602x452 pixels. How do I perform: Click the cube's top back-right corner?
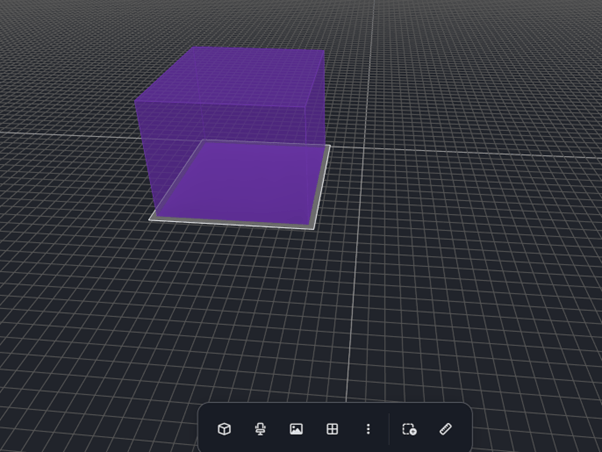coord(324,50)
